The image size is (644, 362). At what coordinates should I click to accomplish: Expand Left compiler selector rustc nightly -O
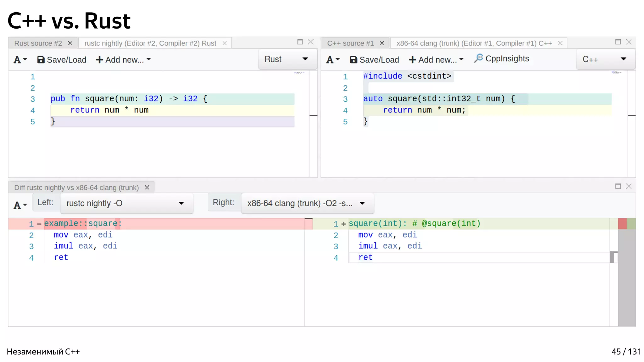pos(126,203)
